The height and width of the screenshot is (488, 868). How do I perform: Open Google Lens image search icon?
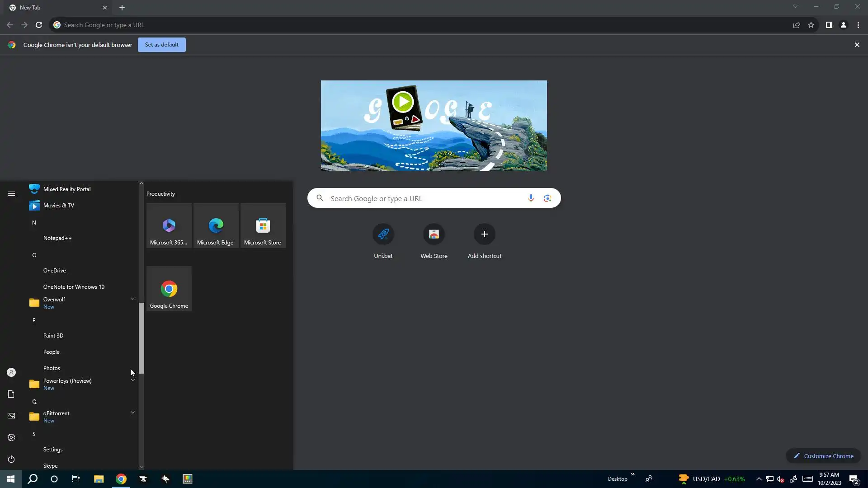click(x=547, y=198)
